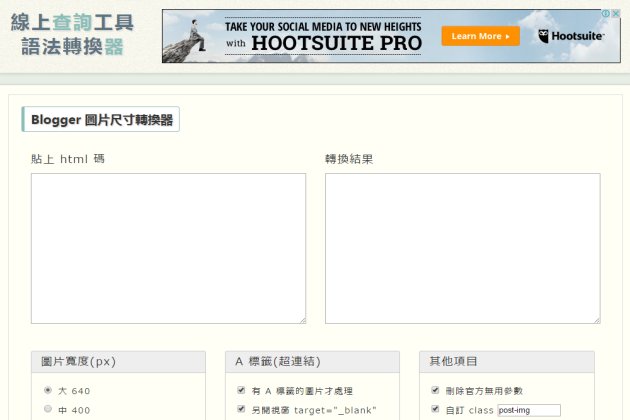
Task: Click the 圖片寬度(px) panel header
Action: [119, 362]
